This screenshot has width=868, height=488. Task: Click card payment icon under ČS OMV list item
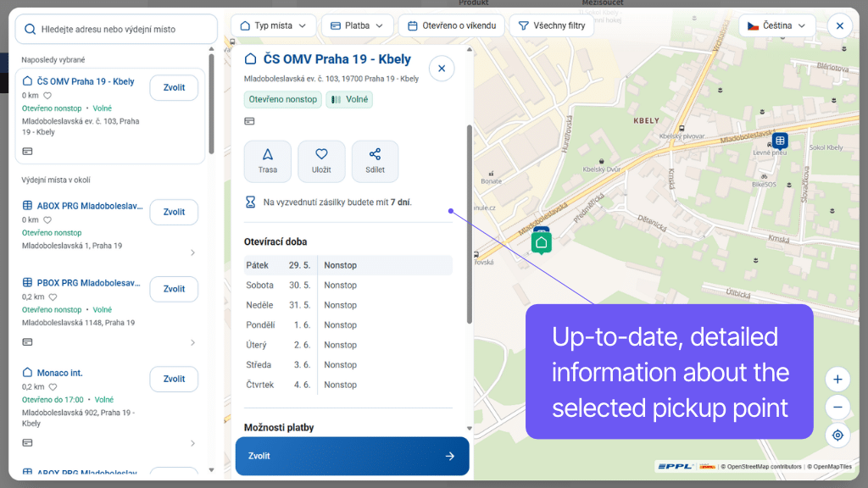tap(27, 151)
